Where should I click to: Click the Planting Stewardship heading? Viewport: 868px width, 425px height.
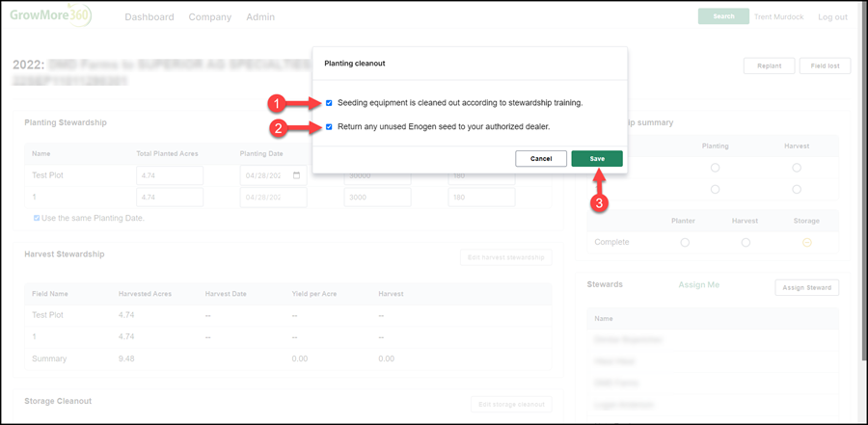(66, 122)
